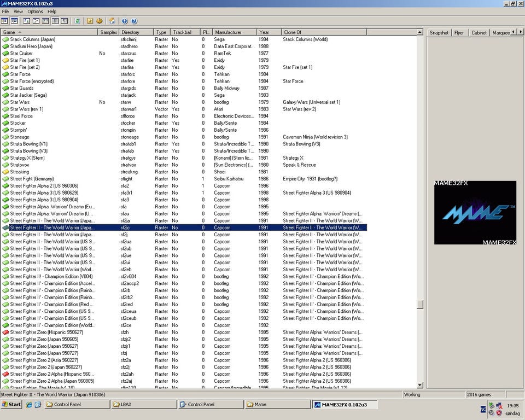Sort by the Clone Of column header
The image size is (525, 420).
324,32
